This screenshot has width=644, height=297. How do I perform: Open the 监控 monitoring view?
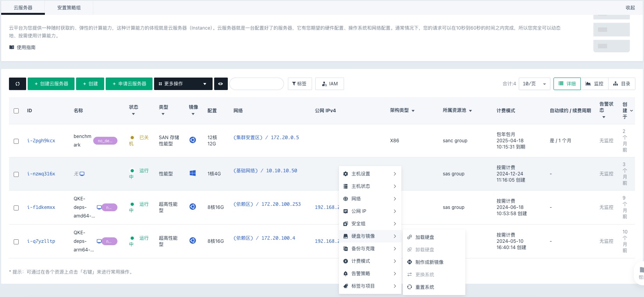click(594, 84)
